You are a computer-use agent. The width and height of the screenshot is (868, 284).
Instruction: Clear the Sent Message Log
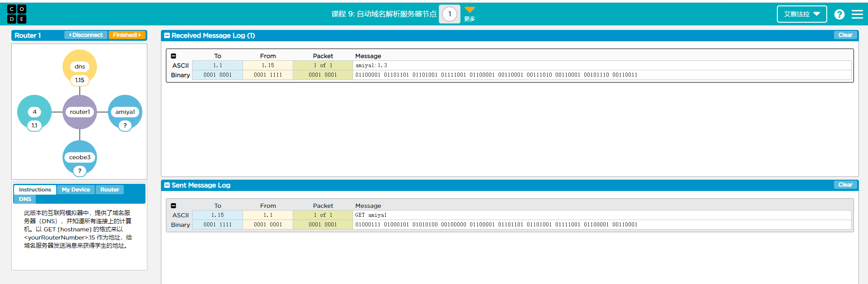pos(845,185)
